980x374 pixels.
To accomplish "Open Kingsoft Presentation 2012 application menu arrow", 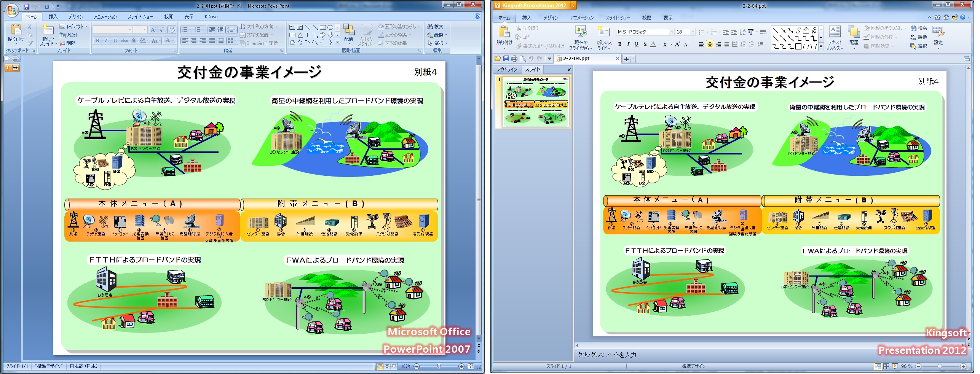I will [574, 6].
